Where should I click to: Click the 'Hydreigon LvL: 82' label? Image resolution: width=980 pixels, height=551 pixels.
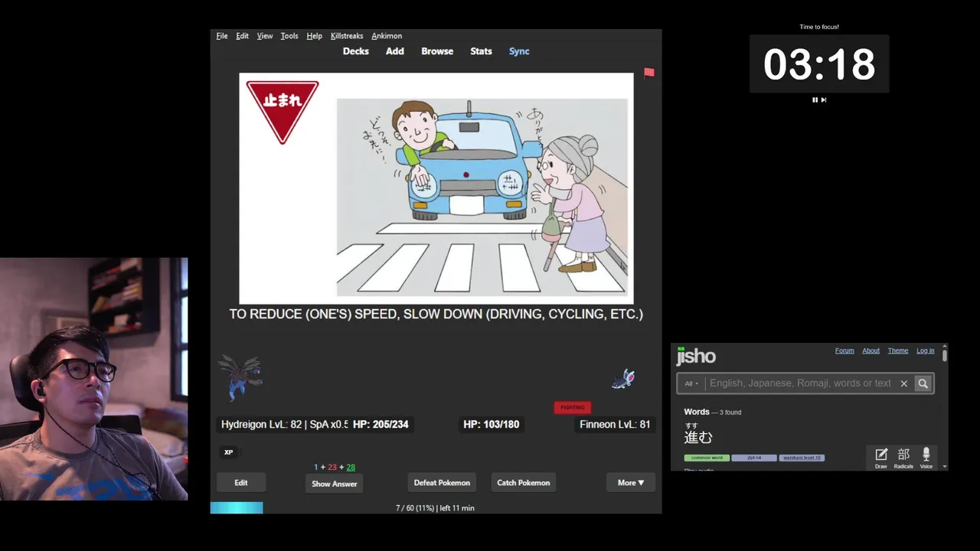click(261, 424)
